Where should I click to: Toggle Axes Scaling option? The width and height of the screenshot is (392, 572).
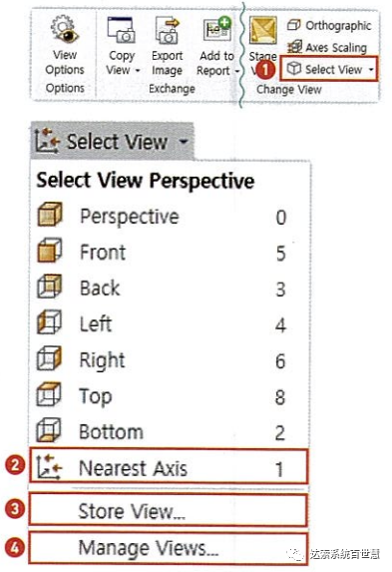(327, 48)
